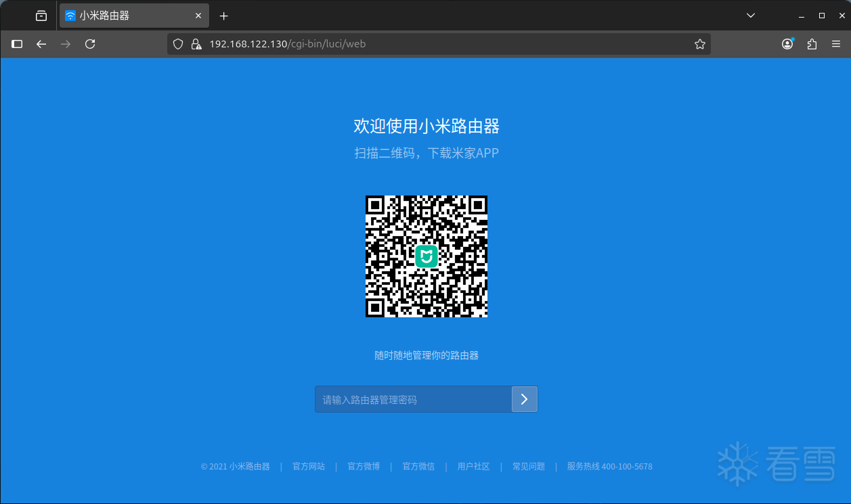The image size is (851, 504).
Task: Open the 常见问题 footer link
Action: (x=528, y=466)
